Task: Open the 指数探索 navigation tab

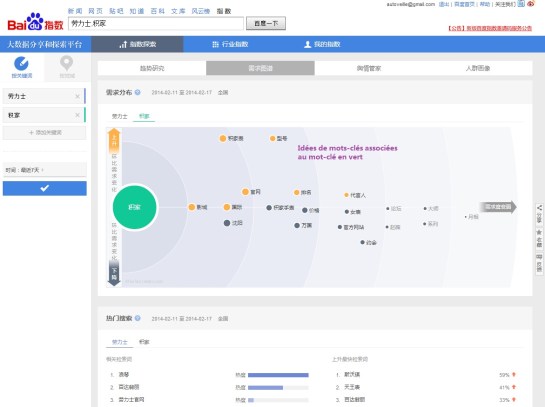Action: coord(138,44)
